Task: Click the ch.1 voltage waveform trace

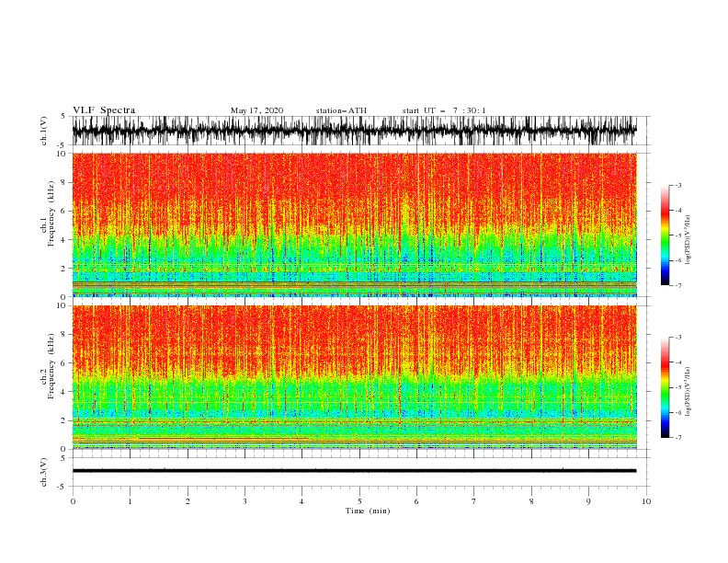Action: click(354, 131)
